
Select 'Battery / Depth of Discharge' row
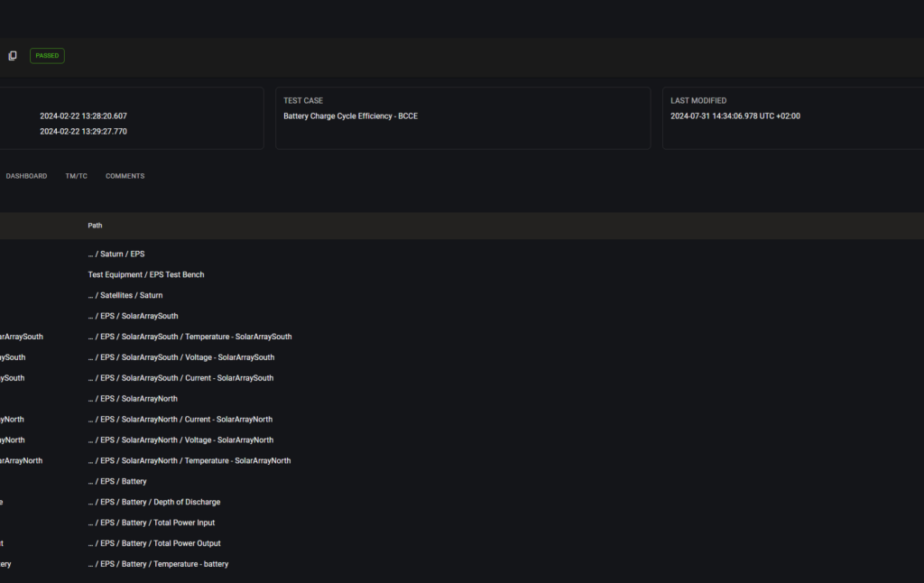click(462, 502)
